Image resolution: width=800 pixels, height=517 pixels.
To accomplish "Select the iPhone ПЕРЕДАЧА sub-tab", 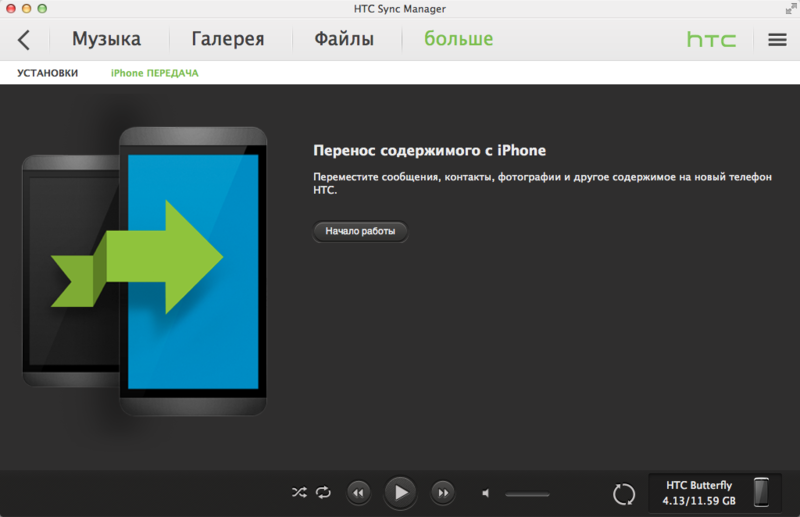I will 155,73.
